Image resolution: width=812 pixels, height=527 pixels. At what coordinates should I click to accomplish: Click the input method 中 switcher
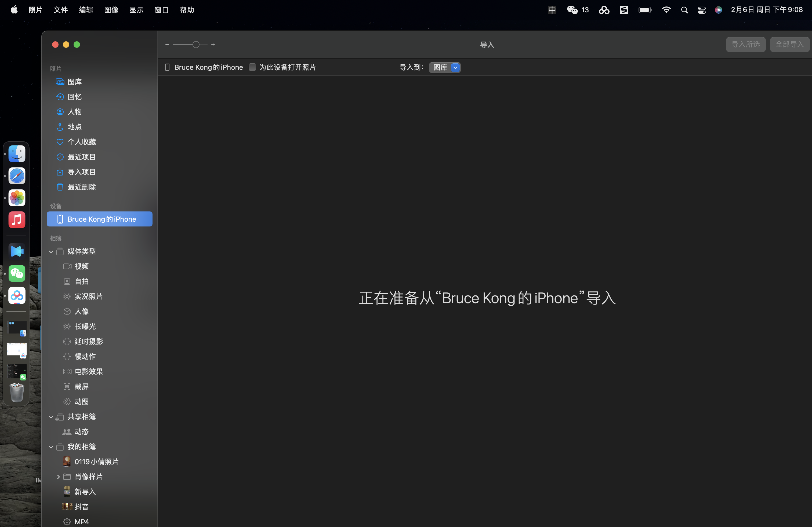tap(552, 10)
